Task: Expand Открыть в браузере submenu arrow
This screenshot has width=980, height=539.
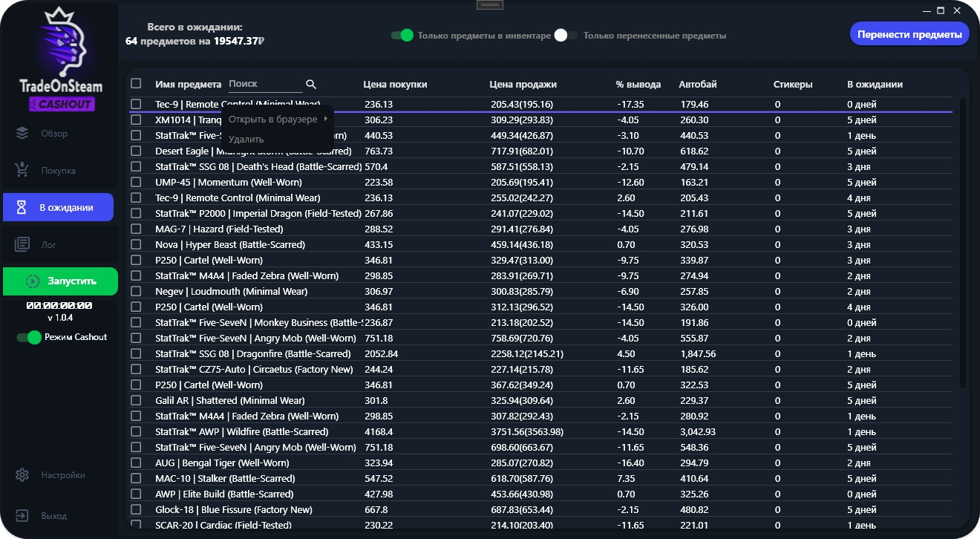Action: point(325,120)
